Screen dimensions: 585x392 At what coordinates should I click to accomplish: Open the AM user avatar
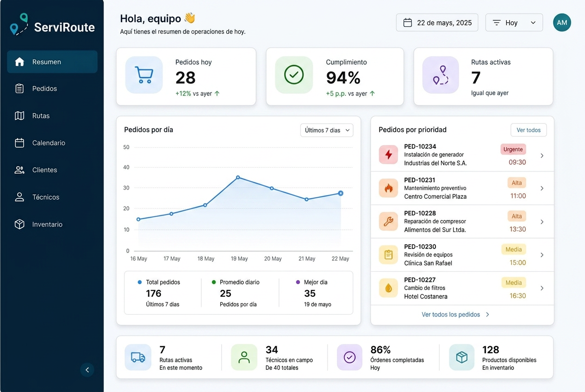point(562,23)
